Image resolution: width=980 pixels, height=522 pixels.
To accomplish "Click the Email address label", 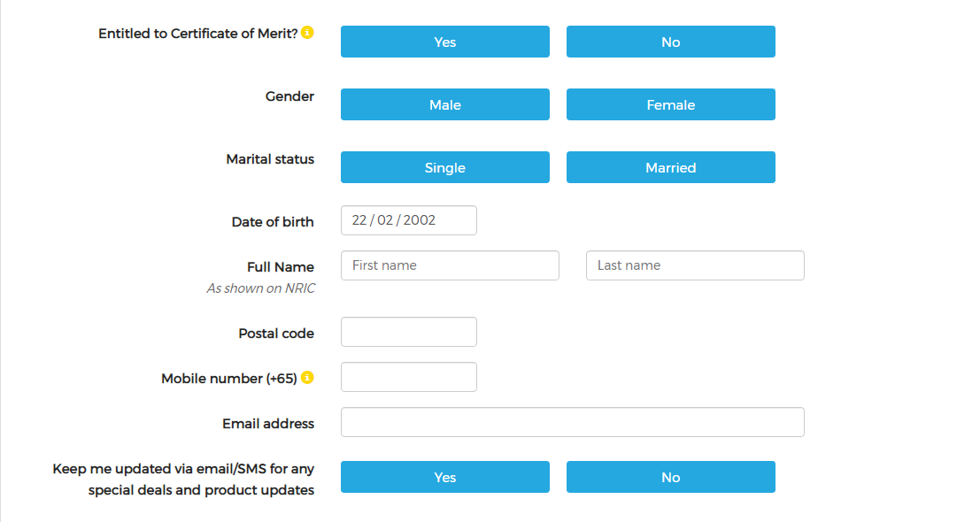I will pyautogui.click(x=268, y=423).
